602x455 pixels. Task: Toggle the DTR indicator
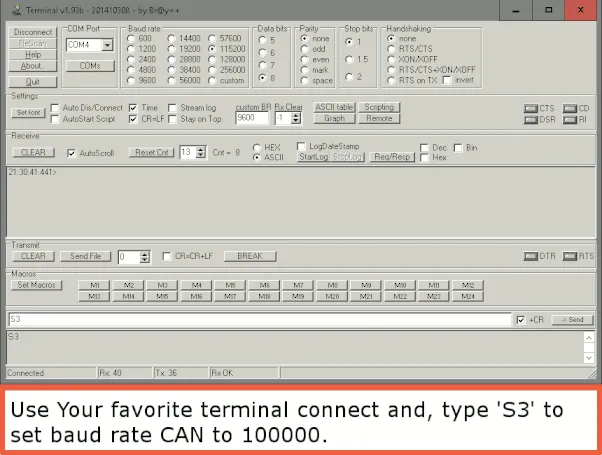pyautogui.click(x=531, y=256)
